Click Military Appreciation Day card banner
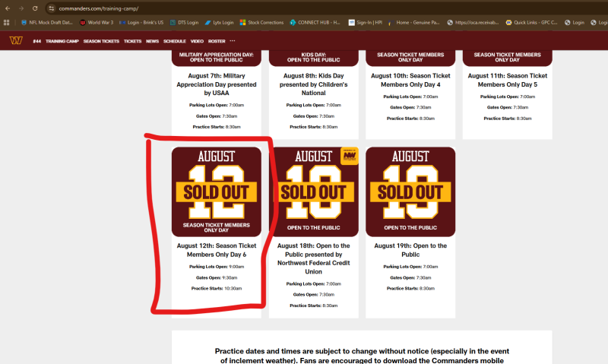608x364 pixels. coord(217,57)
